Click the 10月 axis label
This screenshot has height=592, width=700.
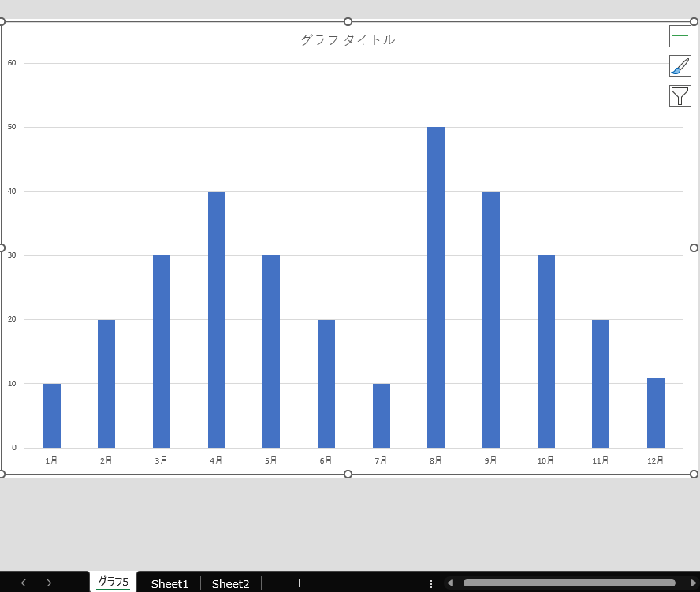point(545,460)
